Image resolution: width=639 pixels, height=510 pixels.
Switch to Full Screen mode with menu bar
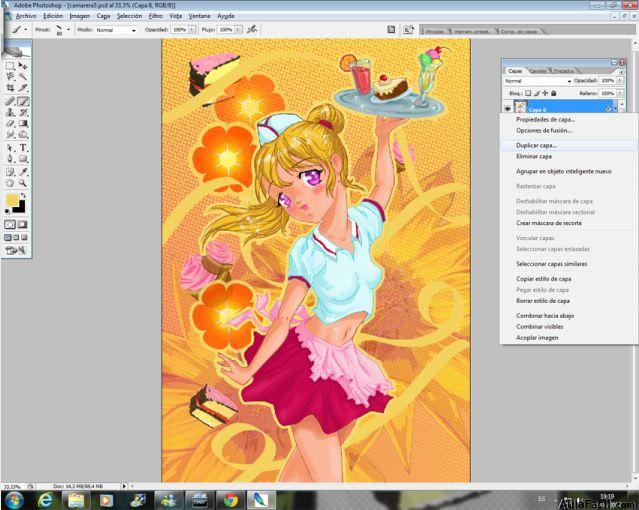16,237
